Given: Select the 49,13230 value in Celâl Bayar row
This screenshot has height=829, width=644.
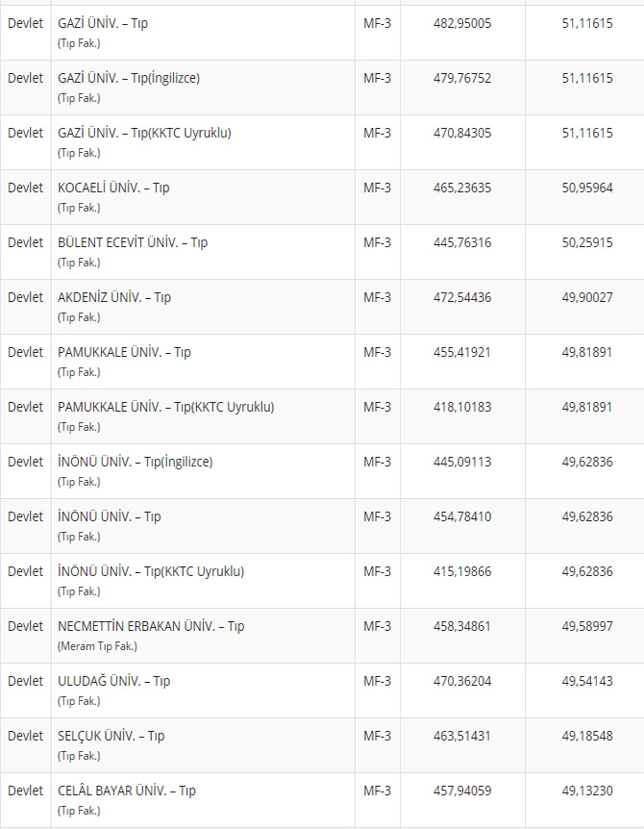Looking at the screenshot, I should tap(587, 791).
